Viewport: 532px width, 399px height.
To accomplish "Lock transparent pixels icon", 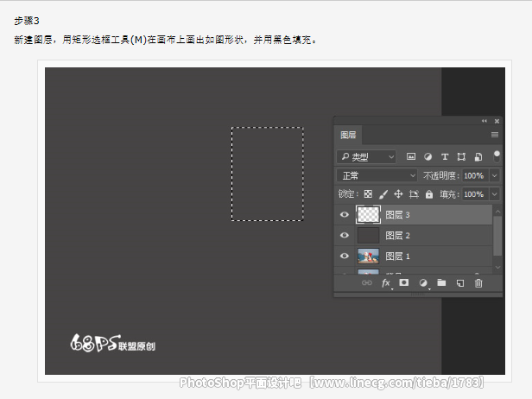I will click(368, 194).
